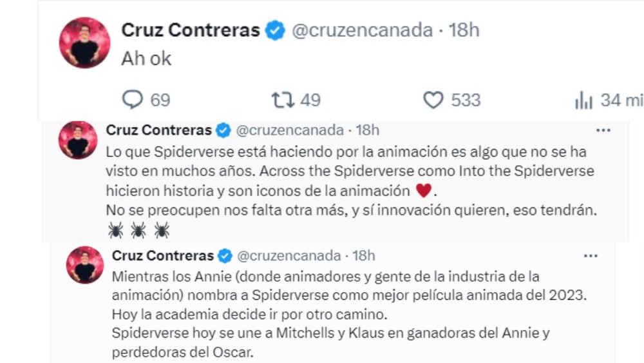Viewport: 644px width, 363px height.
Task: Click Cruz Contreras name on Spiderverse animation tweet
Action: coord(158,130)
